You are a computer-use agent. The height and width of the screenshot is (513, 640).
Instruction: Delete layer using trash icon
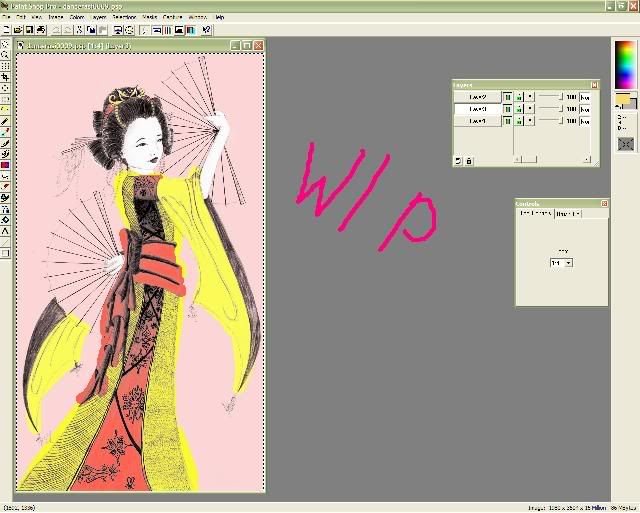469,161
